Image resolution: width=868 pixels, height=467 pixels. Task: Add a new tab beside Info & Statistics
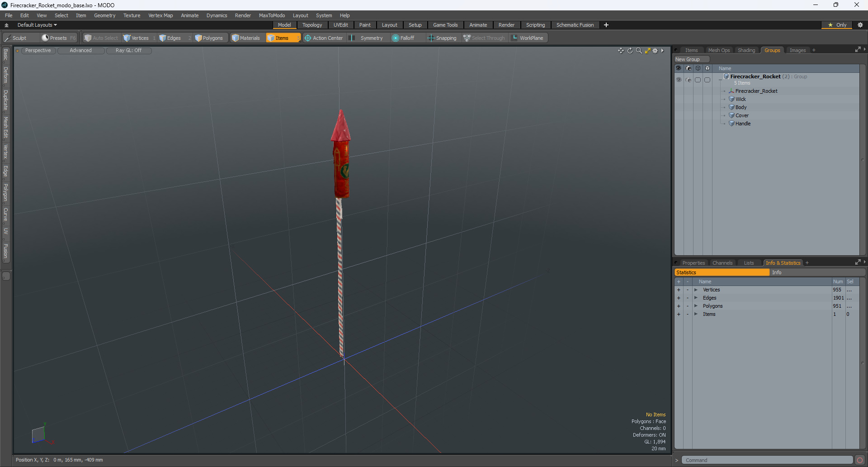(x=807, y=263)
